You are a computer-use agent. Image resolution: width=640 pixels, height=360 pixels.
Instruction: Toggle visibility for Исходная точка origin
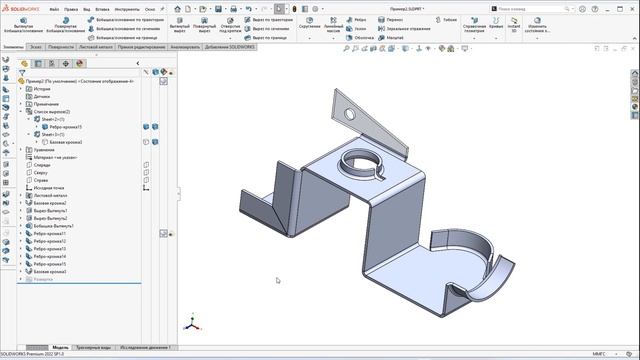pos(146,188)
